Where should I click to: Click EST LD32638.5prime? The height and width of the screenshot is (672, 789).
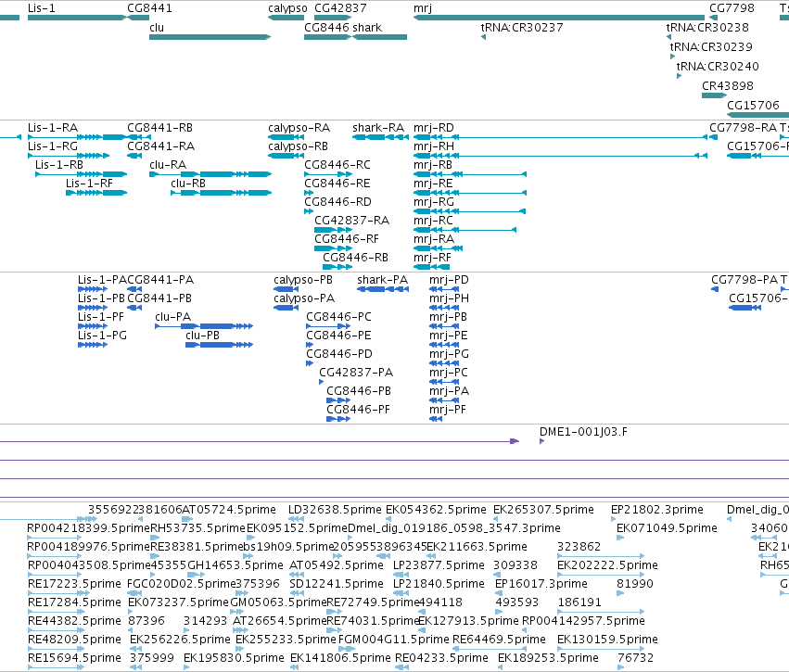297,519
